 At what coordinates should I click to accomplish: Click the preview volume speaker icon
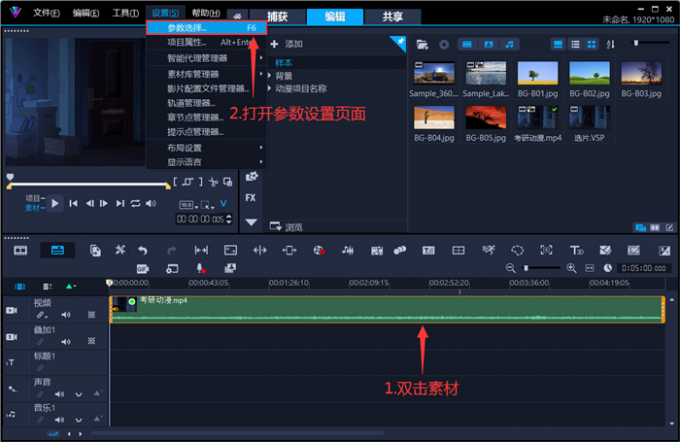click(x=151, y=203)
